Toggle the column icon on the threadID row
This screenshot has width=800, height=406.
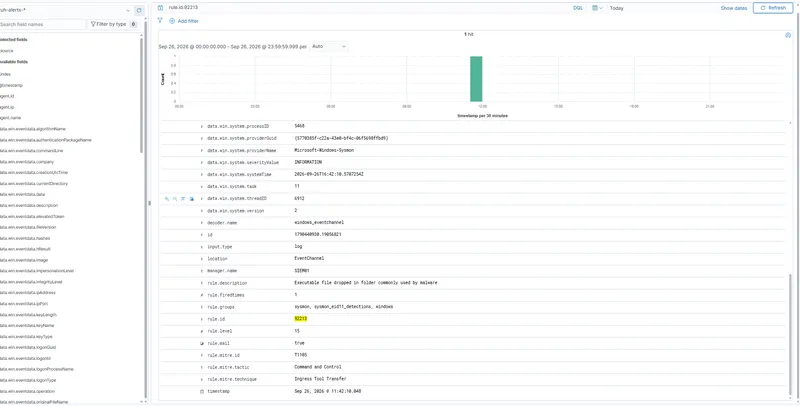(x=183, y=199)
